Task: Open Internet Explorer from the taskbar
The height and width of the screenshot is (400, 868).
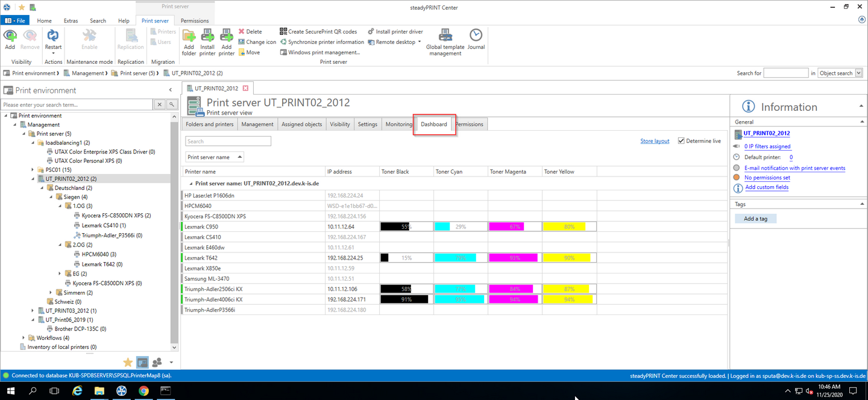Action: tap(77, 391)
